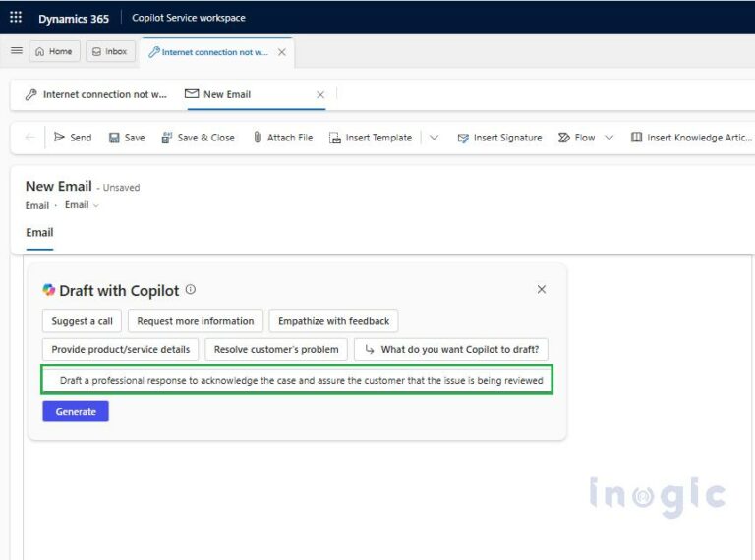755x560 pixels.
Task: Open the Dynamics 365 app launcher grid
Action: [x=16, y=18]
